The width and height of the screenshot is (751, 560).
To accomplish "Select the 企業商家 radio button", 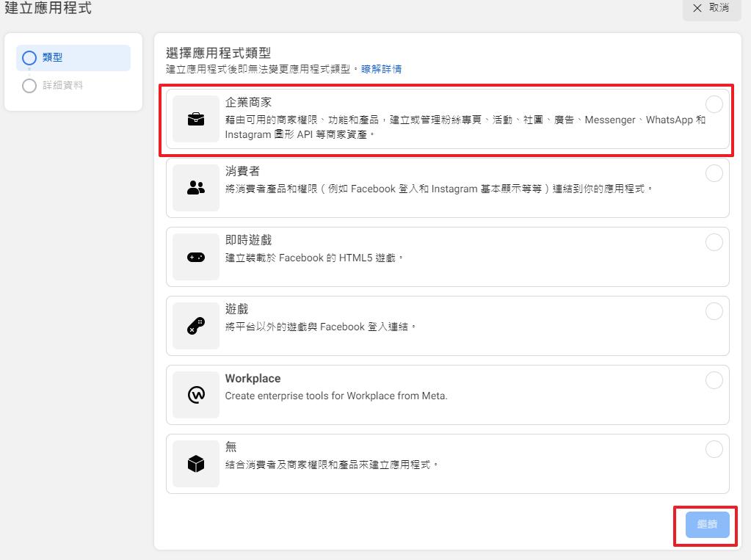I will pos(714,104).
